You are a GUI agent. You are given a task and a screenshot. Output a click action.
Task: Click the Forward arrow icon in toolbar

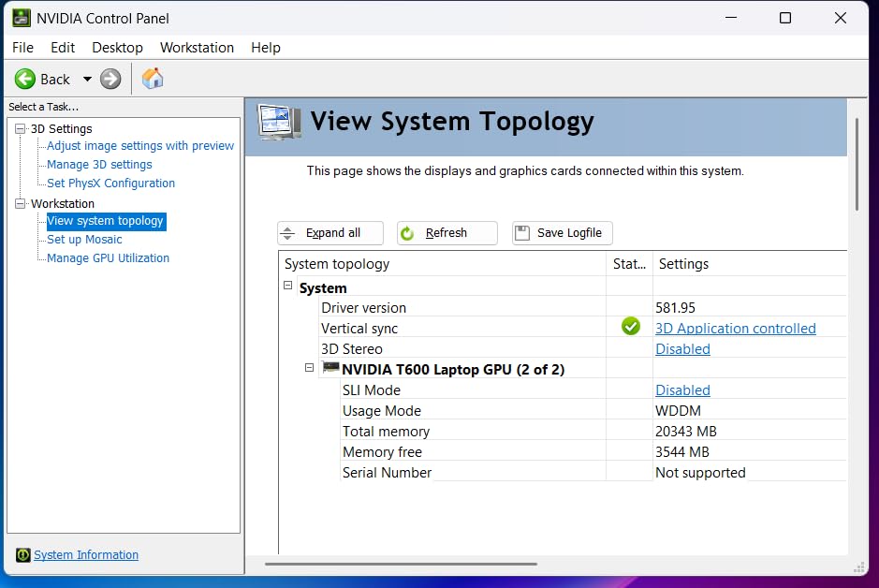click(x=110, y=79)
